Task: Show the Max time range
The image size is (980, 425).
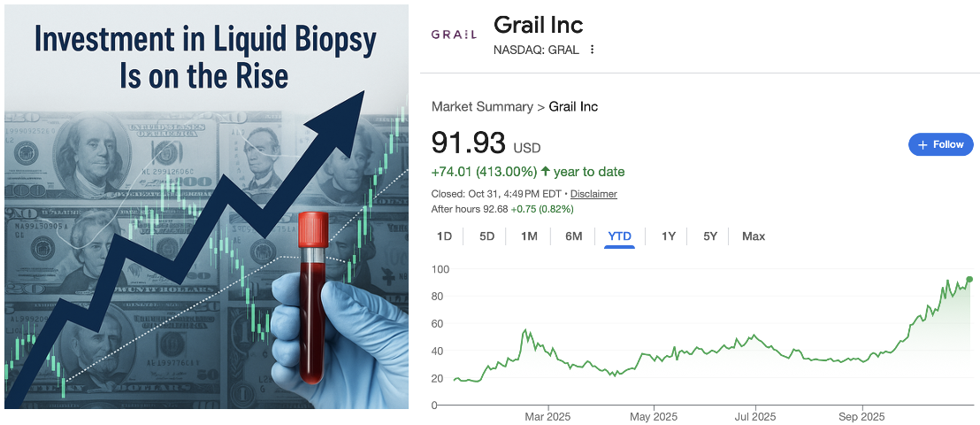Action: coord(754,236)
